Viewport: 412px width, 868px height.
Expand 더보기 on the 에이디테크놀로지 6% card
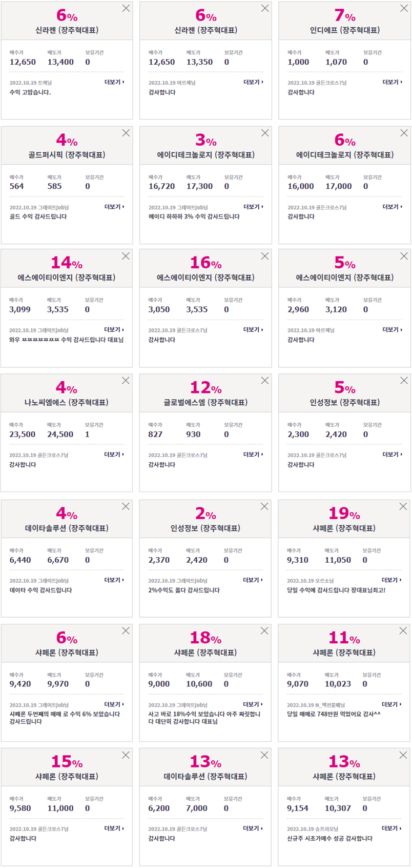click(x=393, y=207)
